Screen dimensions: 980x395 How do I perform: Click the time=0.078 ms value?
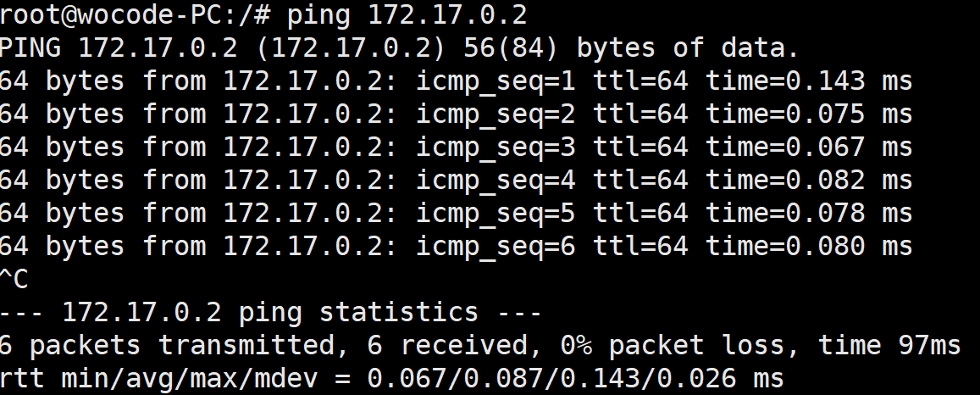809,213
